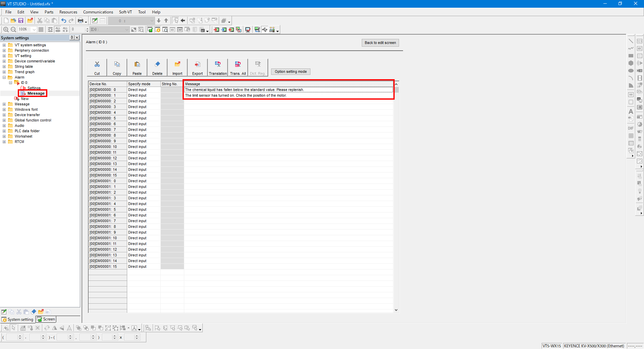Click the Save icon in the toolbar
The height and width of the screenshot is (349, 644).
[21, 20]
